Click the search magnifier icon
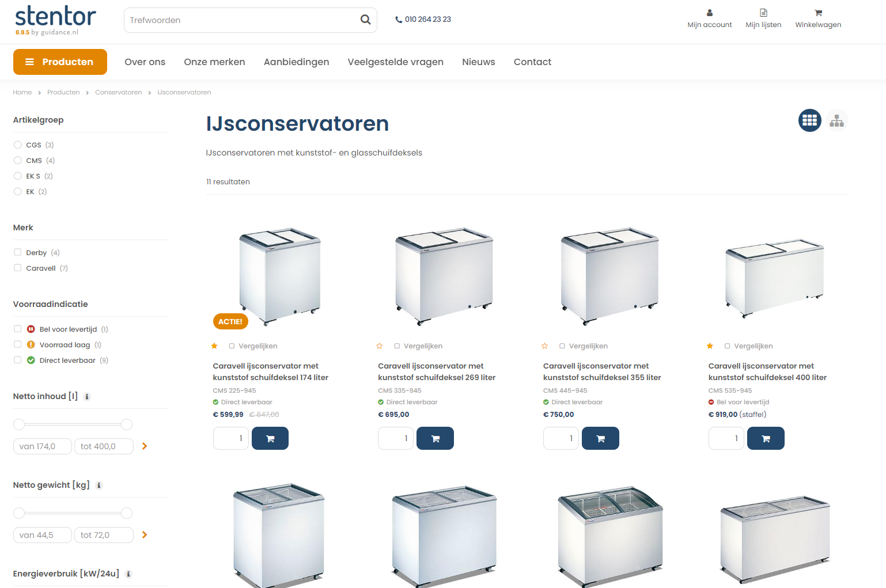This screenshot has width=886, height=588. 365,20
